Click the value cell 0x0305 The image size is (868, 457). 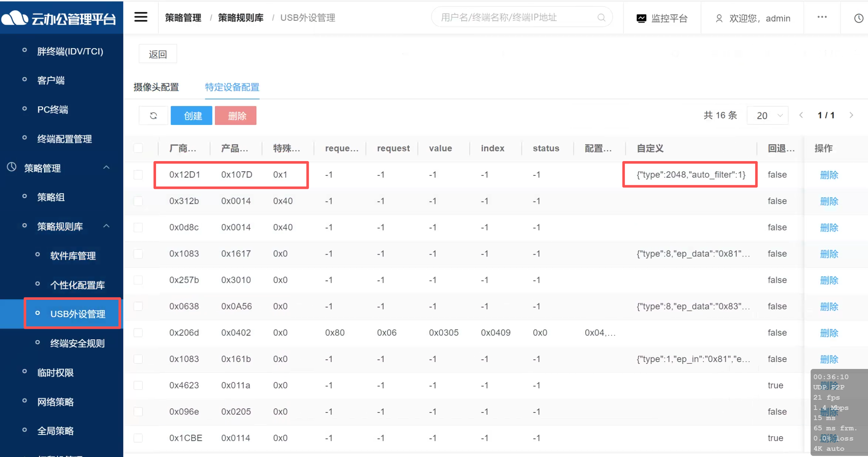[x=444, y=332]
